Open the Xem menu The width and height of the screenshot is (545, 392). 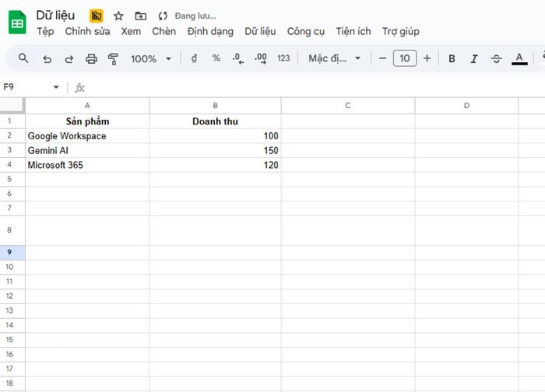tap(131, 32)
